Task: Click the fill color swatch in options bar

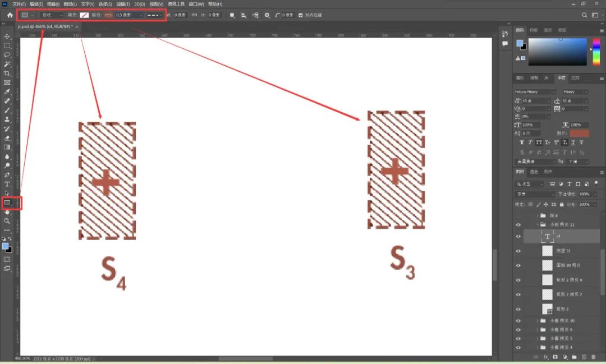Action: pos(84,15)
